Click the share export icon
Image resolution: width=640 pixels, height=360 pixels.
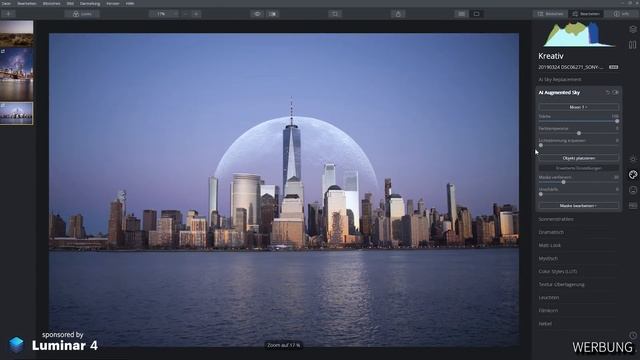[x=398, y=14]
